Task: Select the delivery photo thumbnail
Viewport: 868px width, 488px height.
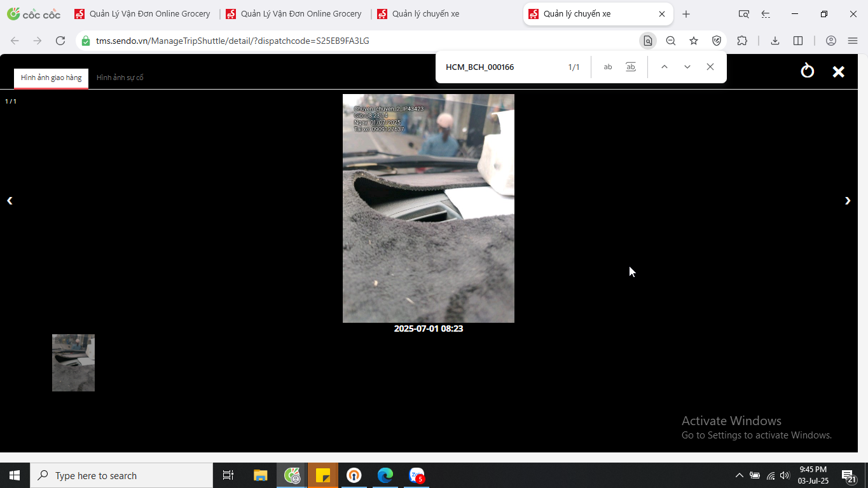Action: click(73, 363)
